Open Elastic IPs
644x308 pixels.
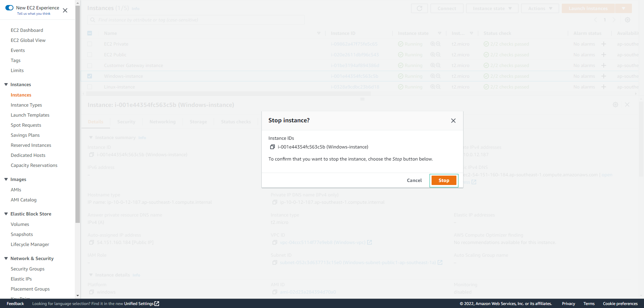21,279
